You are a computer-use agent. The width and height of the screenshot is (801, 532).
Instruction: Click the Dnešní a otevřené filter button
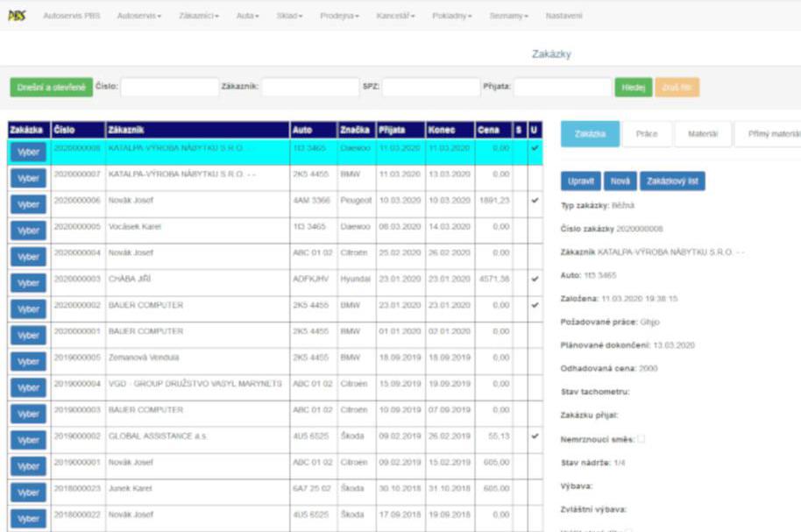pos(51,88)
